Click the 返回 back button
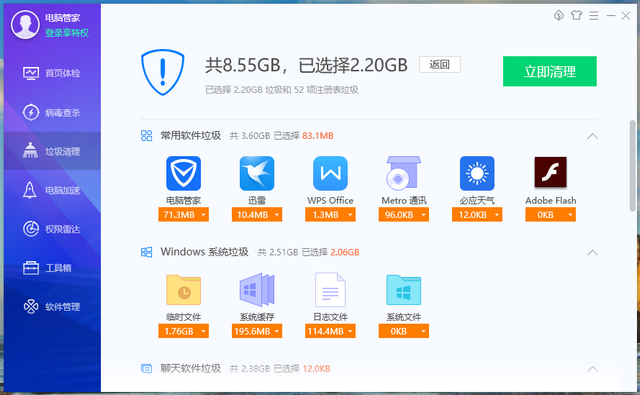The height and width of the screenshot is (395, 640). pyautogui.click(x=440, y=64)
